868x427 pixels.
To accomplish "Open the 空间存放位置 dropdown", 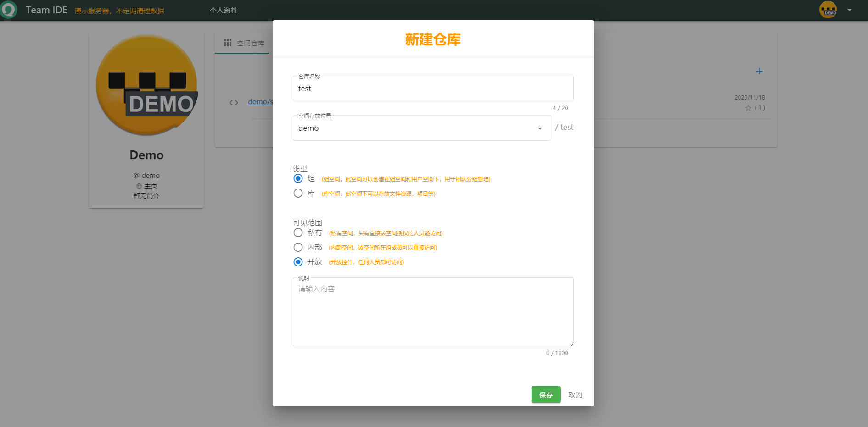I will (x=421, y=128).
